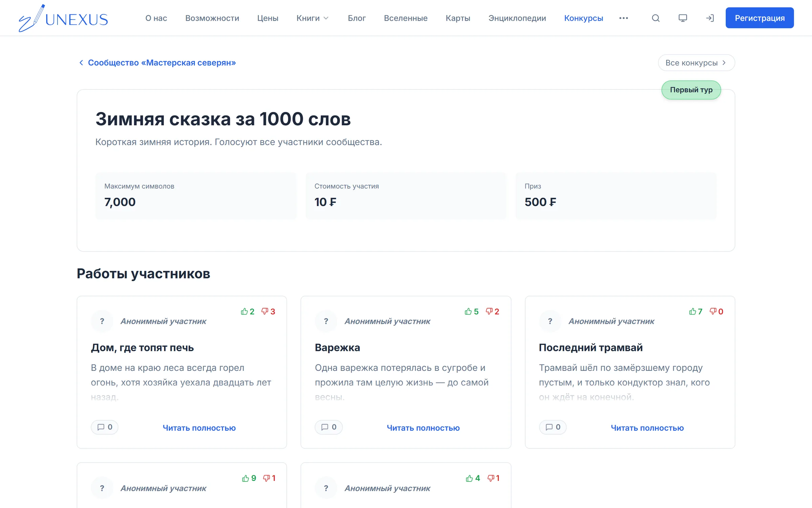
Task: Click thumbs-up with 4 votes
Action: click(x=473, y=478)
